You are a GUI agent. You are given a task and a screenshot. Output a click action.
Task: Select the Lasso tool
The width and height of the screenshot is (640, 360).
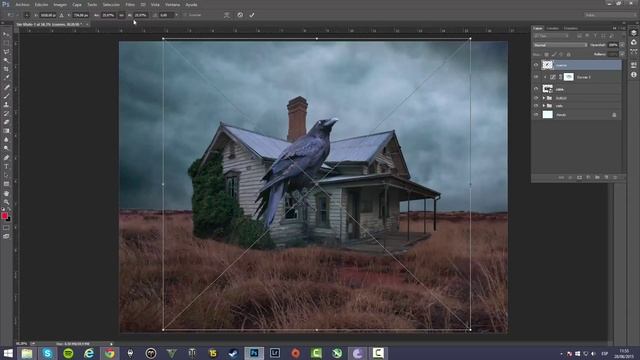click(x=6, y=52)
